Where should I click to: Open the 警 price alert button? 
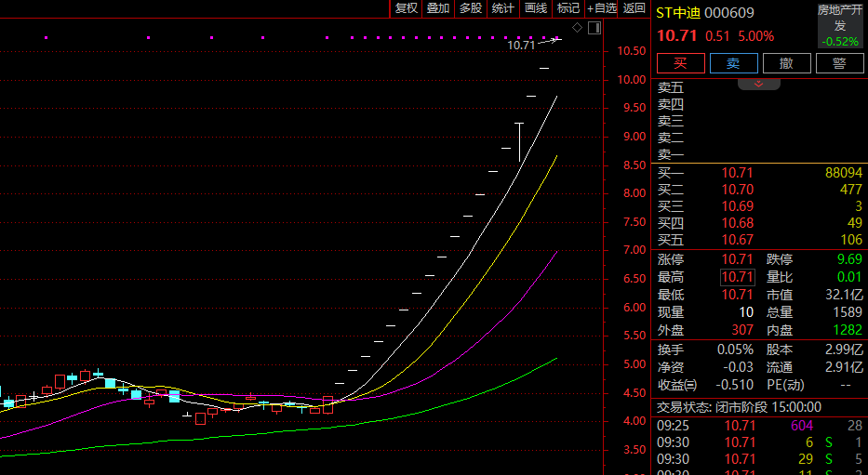point(839,63)
